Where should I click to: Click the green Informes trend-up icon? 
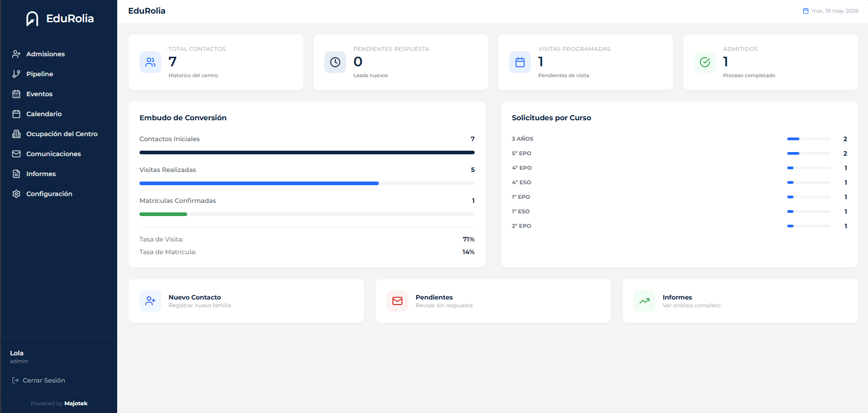pos(645,301)
